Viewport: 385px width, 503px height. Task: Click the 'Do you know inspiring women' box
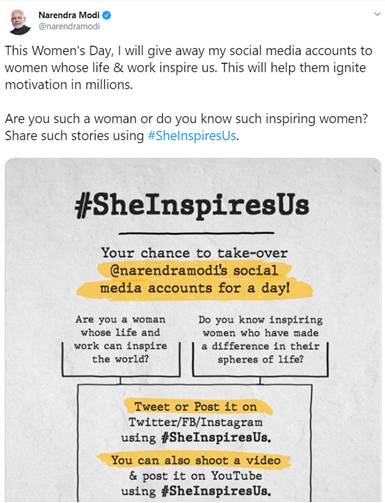pyautogui.click(x=260, y=345)
